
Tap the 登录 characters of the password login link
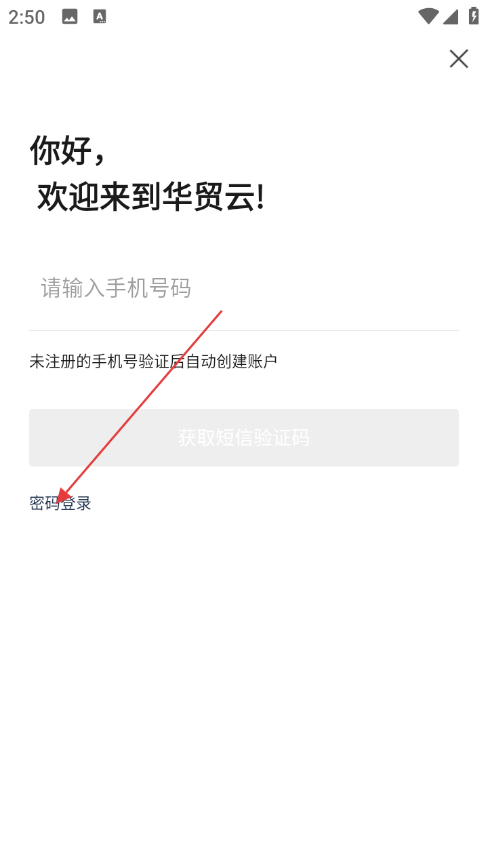76,503
